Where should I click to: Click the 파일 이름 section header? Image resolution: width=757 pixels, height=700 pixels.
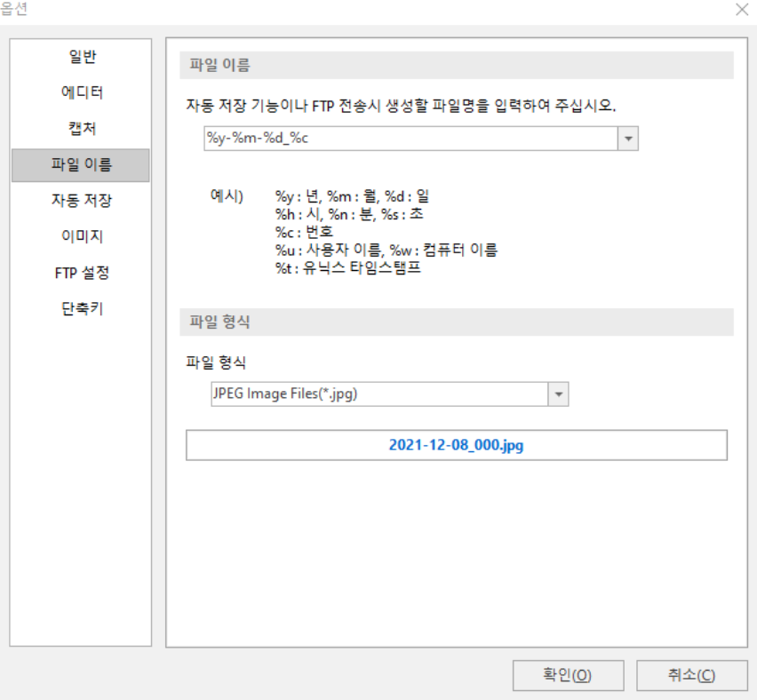456,65
